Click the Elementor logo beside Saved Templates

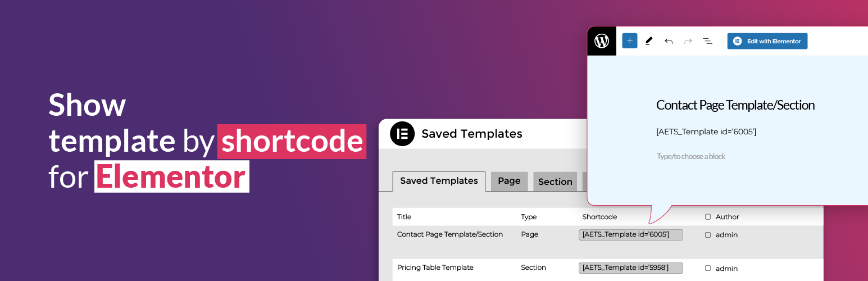click(x=402, y=134)
